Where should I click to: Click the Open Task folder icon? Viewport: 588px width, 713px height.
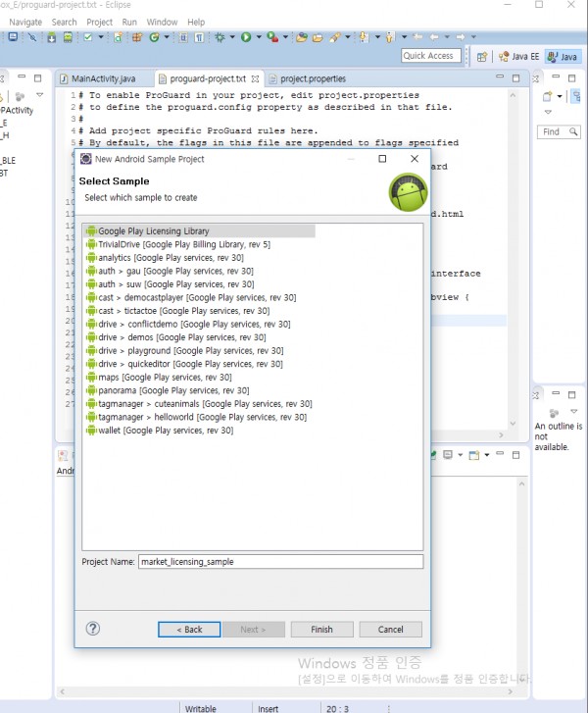[x=318, y=37]
